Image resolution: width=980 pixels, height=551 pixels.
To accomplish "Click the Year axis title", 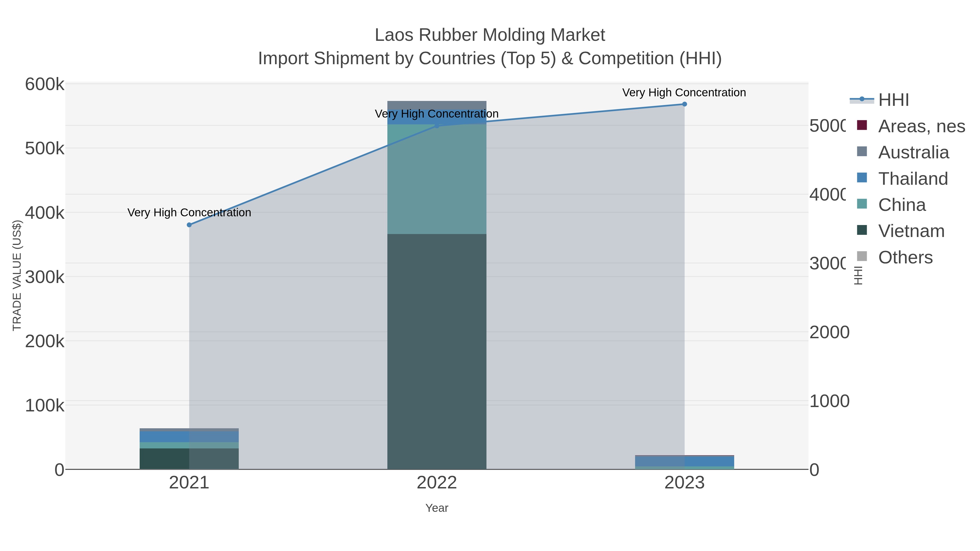I will pyautogui.click(x=437, y=508).
